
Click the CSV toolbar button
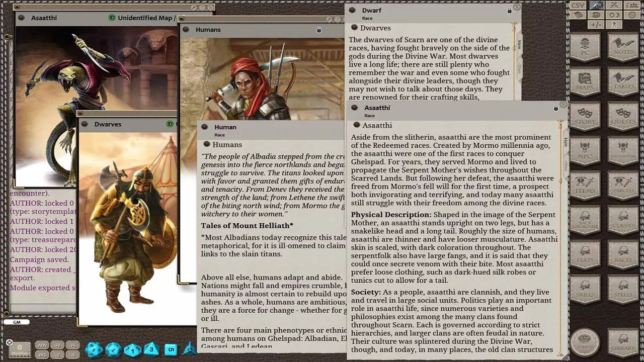click(579, 6)
